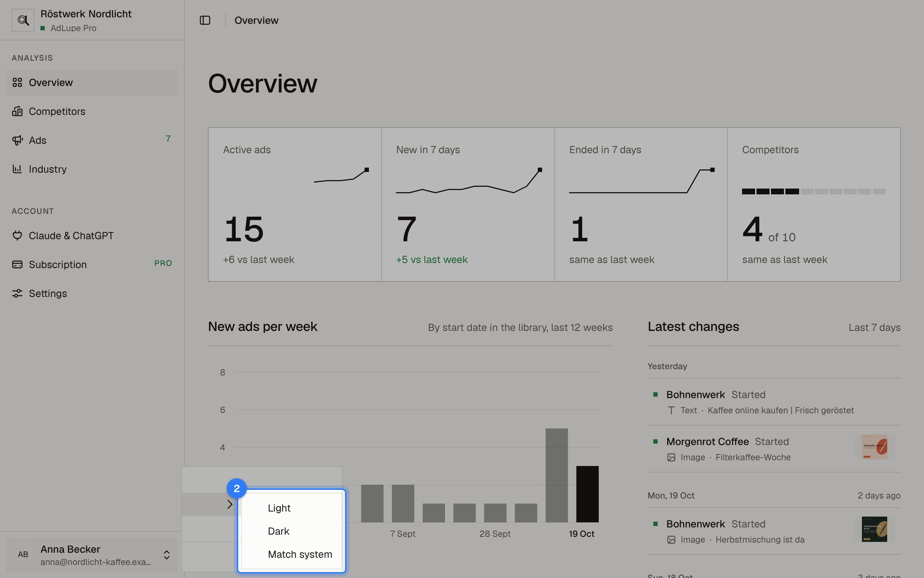Open Industry via its bar-chart icon
Image resolution: width=924 pixels, height=578 pixels.
tap(17, 169)
